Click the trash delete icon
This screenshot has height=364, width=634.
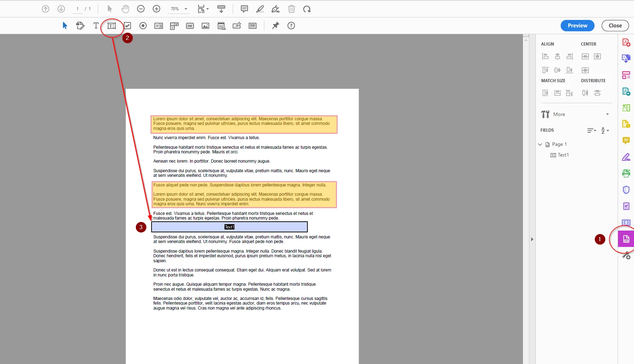click(x=291, y=9)
